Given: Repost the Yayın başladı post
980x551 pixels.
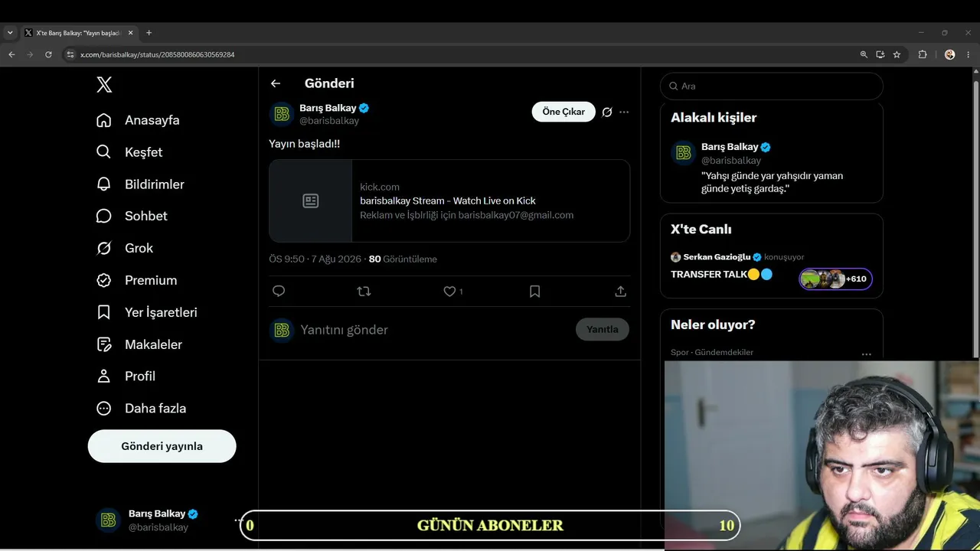Looking at the screenshot, I should pyautogui.click(x=364, y=291).
